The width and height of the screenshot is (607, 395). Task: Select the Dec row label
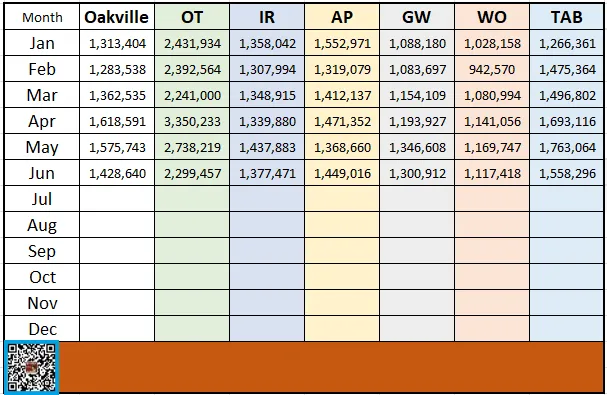coord(42,329)
